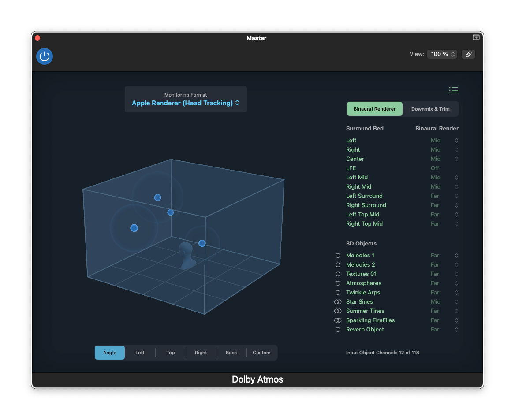Open render mode stepper for Reverb Object
The image size is (515, 420).
456,330
